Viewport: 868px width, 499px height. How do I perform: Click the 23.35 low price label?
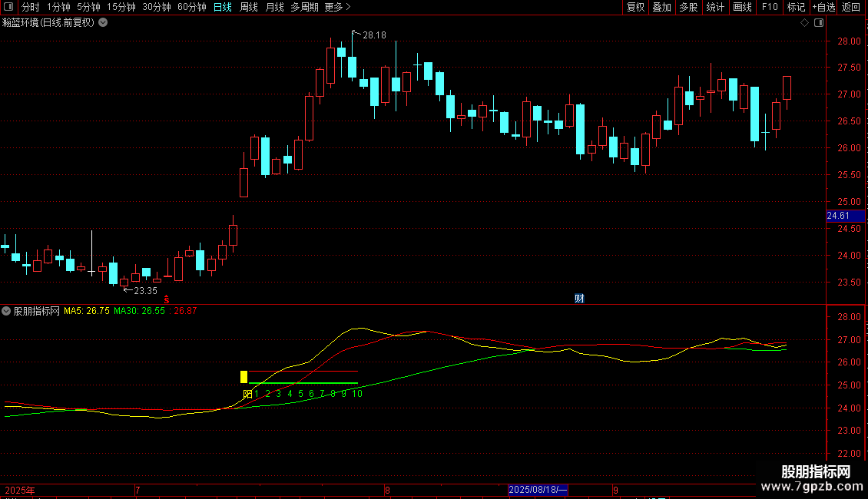[146, 290]
